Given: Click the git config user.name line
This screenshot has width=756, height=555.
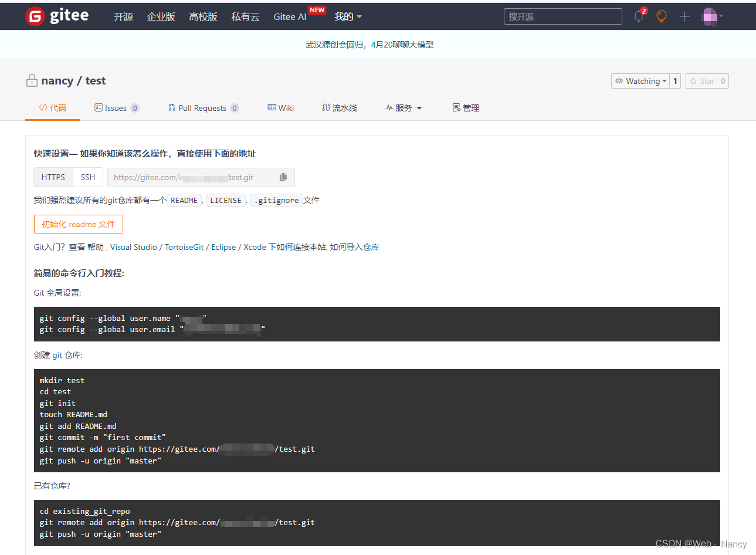Looking at the screenshot, I should 123,318.
